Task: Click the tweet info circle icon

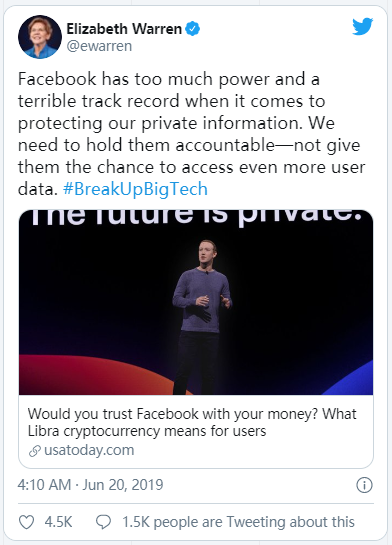Action: coord(364,485)
